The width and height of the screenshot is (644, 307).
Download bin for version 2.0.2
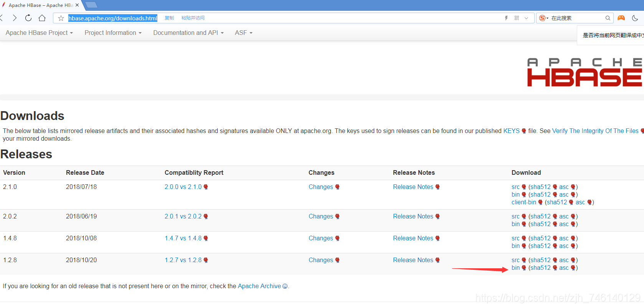[x=515, y=224]
